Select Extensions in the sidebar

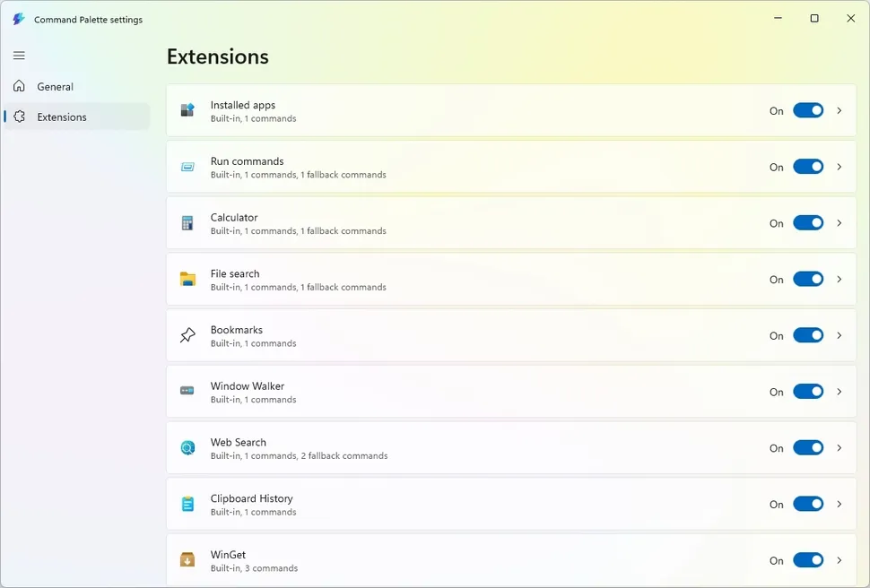(62, 117)
